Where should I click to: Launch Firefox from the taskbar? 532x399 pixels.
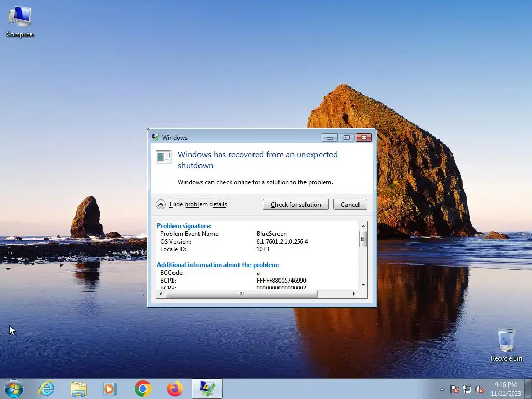(x=175, y=389)
